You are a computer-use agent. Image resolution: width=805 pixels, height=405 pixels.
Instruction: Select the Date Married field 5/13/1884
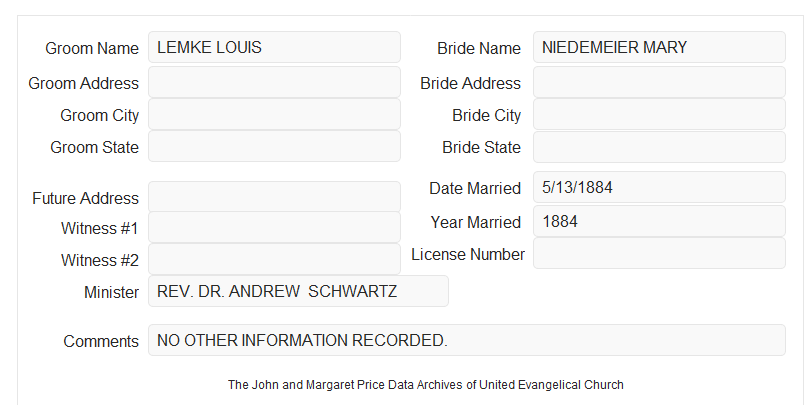[659, 187]
